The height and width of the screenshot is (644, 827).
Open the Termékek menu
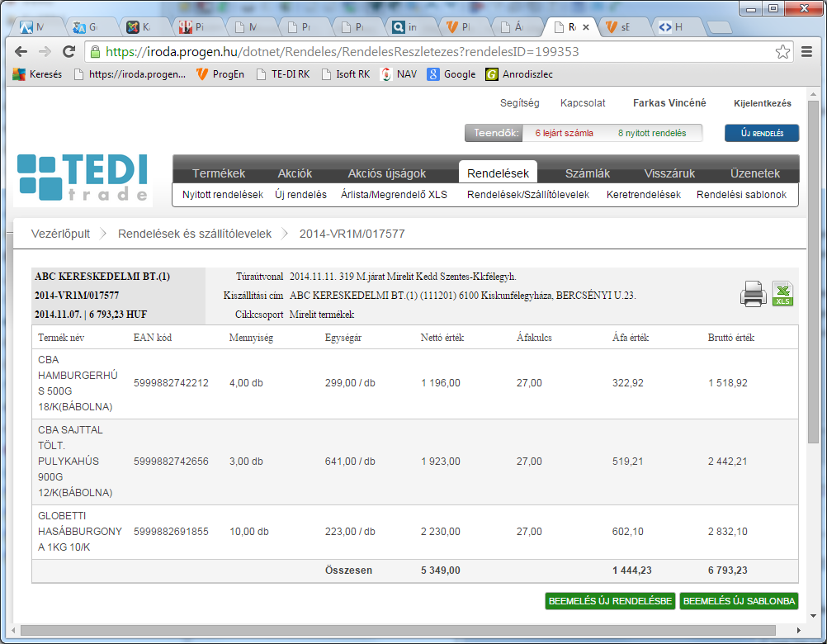pos(219,173)
